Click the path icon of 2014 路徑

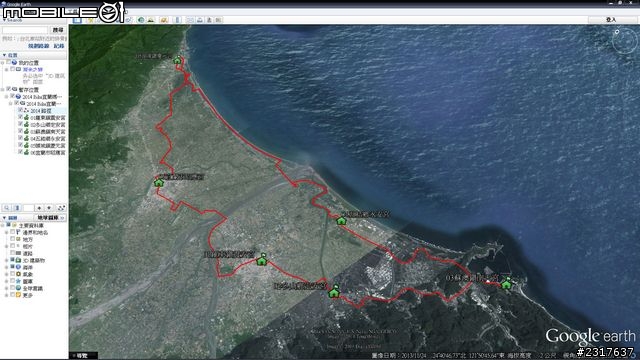pos(27,111)
